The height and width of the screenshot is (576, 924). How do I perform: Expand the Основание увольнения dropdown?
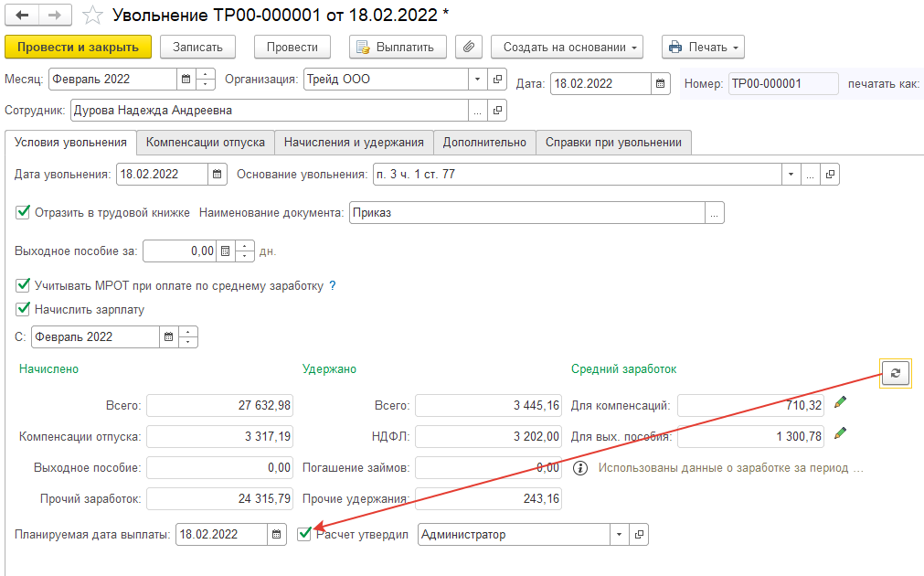click(791, 175)
